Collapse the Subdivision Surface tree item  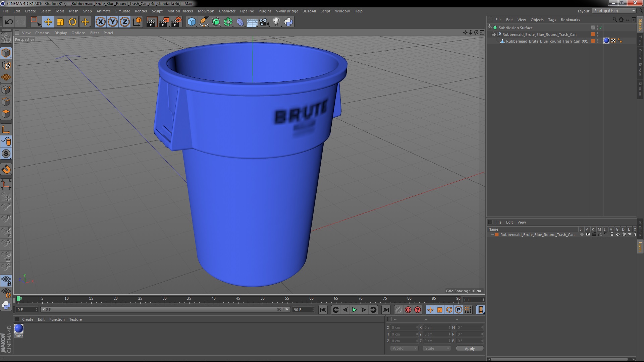(x=490, y=27)
